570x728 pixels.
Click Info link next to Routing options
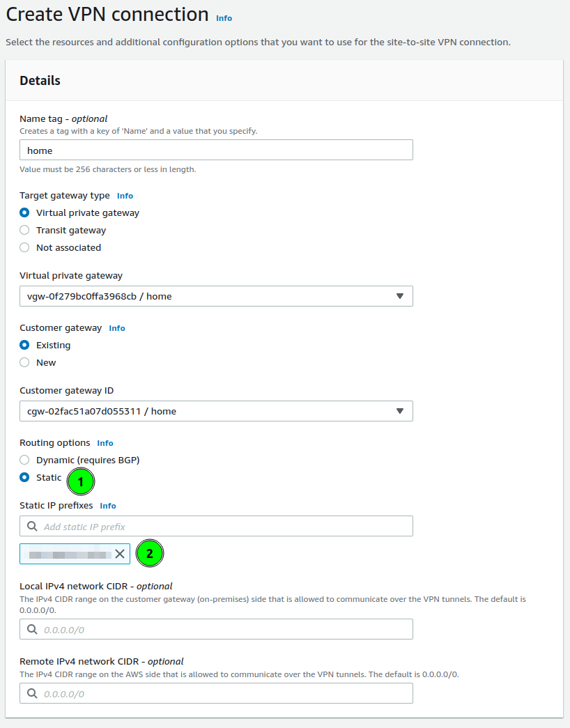(x=105, y=443)
